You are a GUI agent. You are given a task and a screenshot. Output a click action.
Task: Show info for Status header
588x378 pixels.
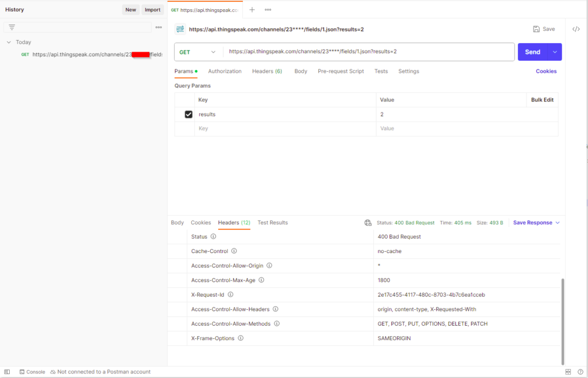(x=214, y=236)
